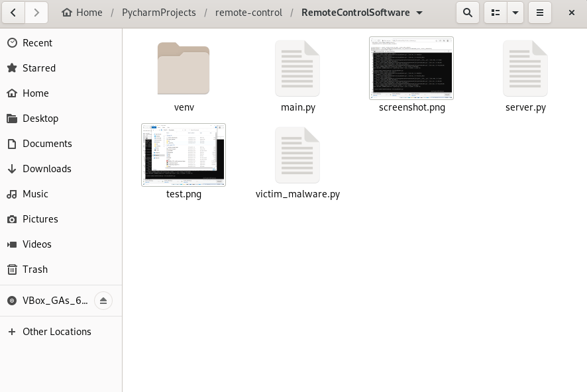The height and width of the screenshot is (392, 587).
Task: Jump to remote-control in the path bar
Action: [248, 13]
